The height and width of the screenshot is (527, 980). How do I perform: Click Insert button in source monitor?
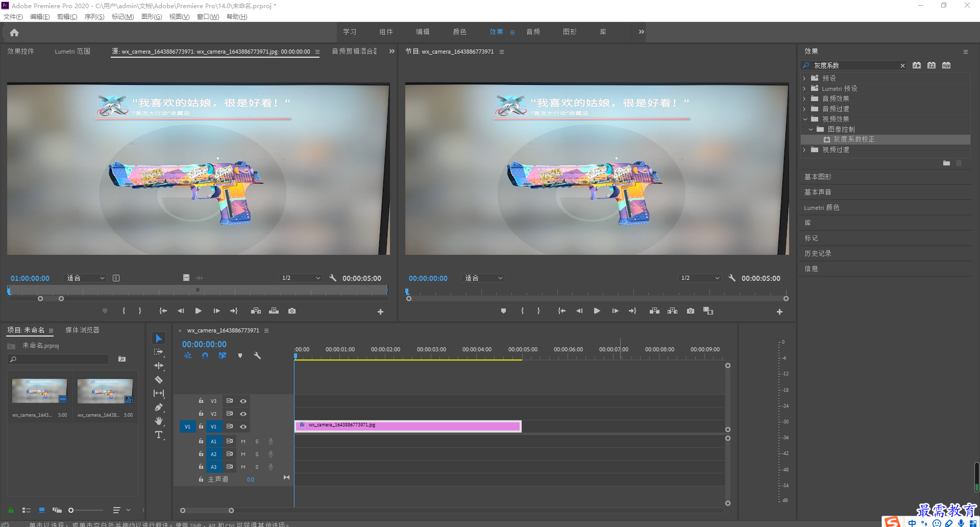pos(256,311)
